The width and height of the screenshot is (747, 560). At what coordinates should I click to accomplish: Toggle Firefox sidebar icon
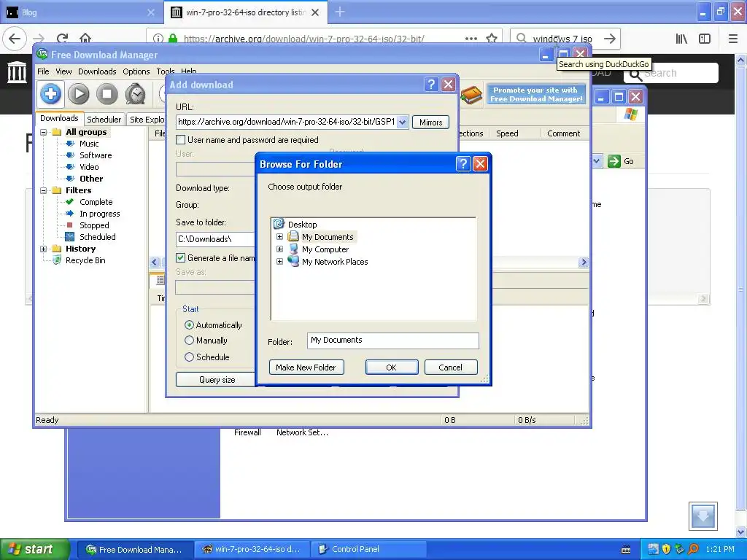[x=705, y=39]
